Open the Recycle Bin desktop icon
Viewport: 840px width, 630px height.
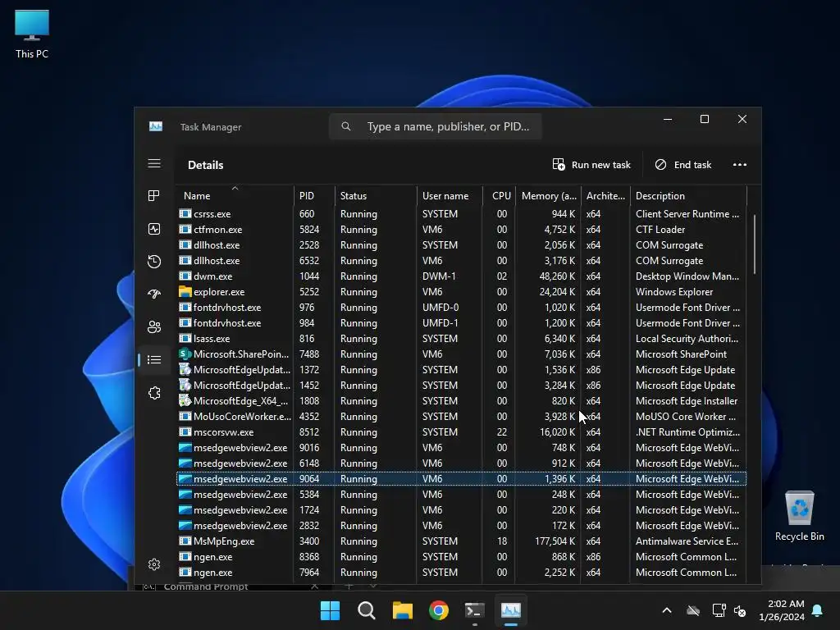[799, 515]
